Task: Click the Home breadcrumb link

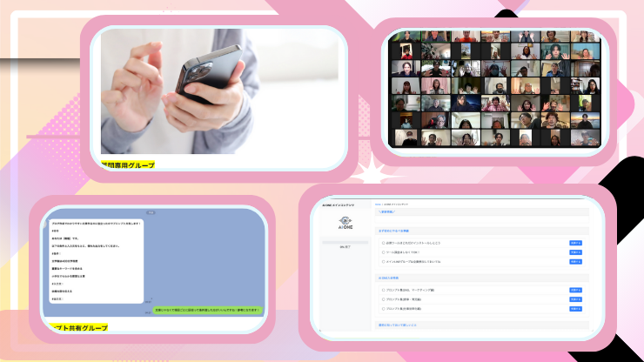Action: pyautogui.click(x=379, y=204)
